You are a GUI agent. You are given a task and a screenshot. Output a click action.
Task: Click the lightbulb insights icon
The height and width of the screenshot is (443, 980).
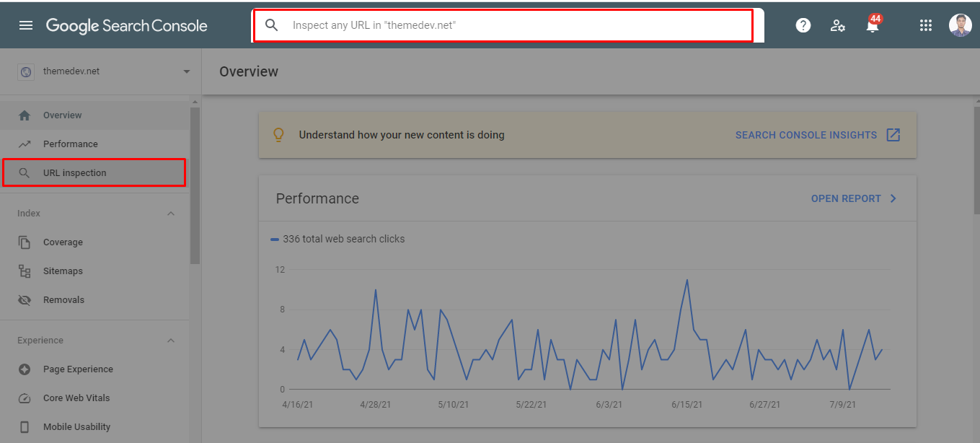(x=278, y=135)
